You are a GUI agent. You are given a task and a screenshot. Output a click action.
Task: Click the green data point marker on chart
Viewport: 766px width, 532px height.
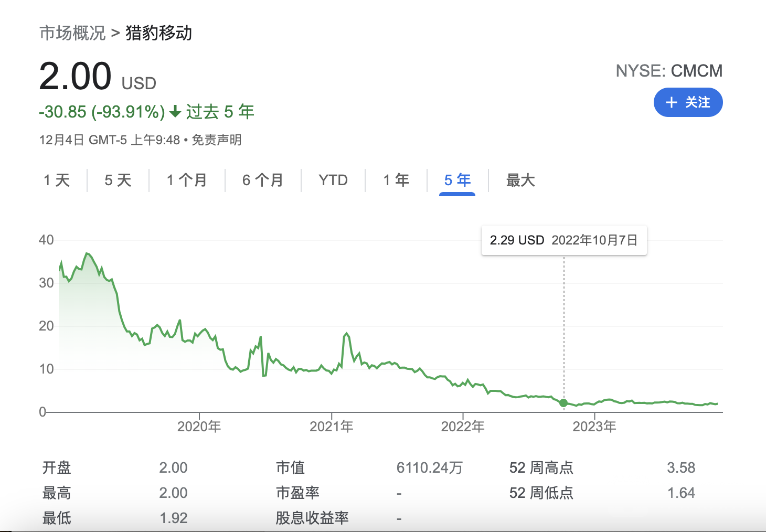coord(563,403)
